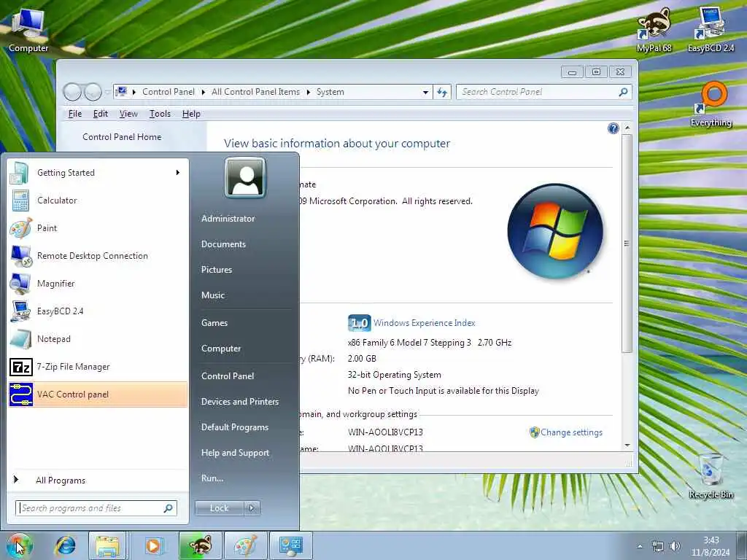747x560 pixels.
Task: Click the user account picture
Action: 245,178
